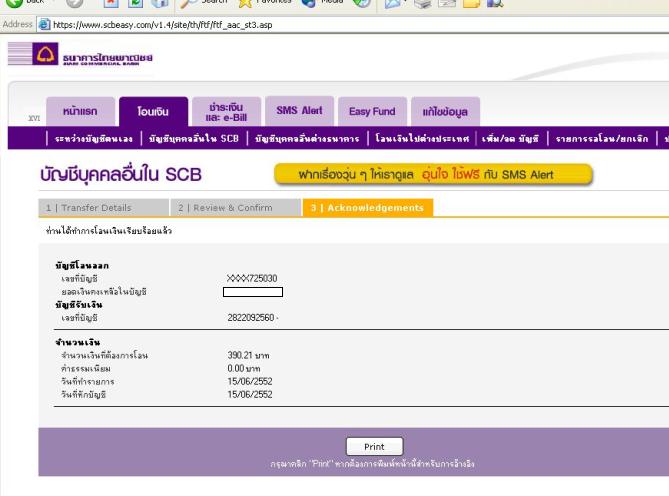This screenshot has height=496, width=669.
Task: Open the แก้ไขข้อมูล edit info tab
Action: (445, 112)
